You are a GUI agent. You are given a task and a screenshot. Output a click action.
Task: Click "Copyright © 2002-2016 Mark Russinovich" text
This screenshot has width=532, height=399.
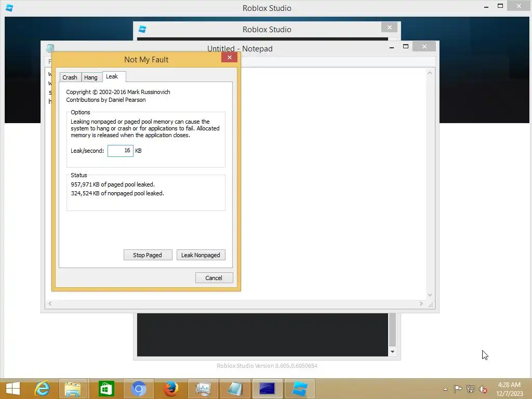118,92
